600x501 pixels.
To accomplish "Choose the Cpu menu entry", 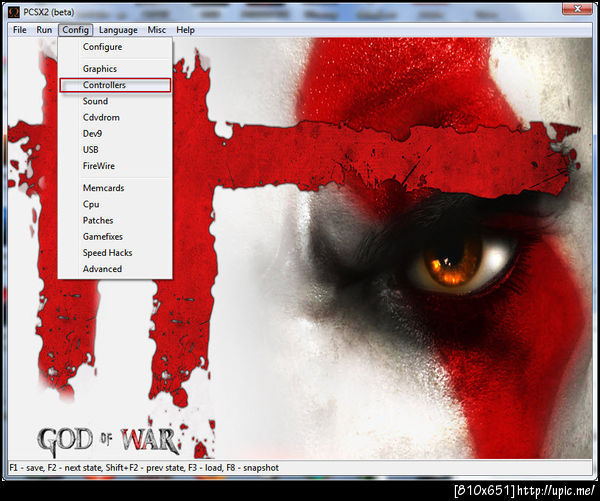I will 115,204.
